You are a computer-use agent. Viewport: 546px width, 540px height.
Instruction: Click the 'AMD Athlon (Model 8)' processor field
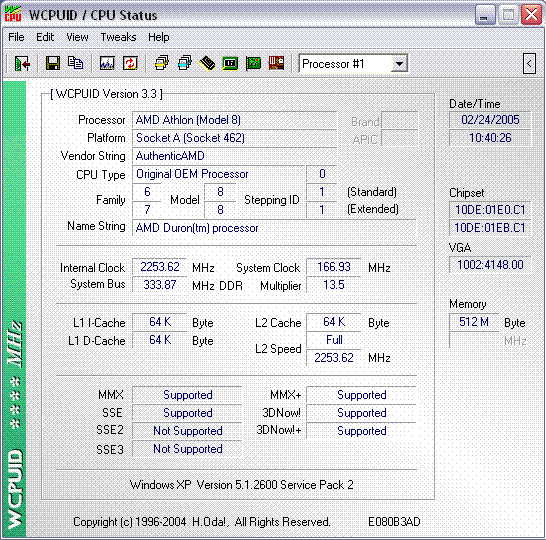tap(234, 120)
